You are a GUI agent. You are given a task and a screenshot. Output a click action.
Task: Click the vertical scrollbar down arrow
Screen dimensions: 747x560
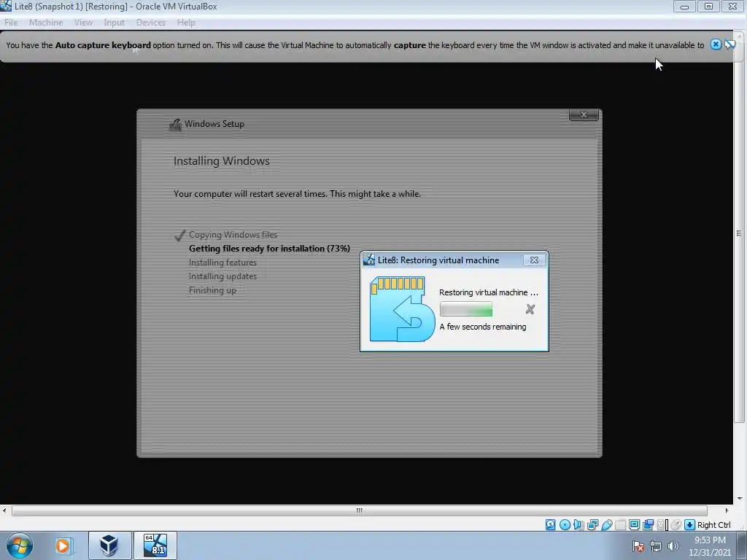(740, 499)
